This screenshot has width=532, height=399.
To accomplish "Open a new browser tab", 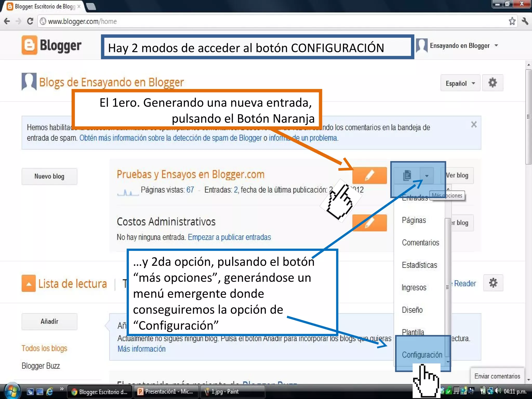I will click(91, 6).
